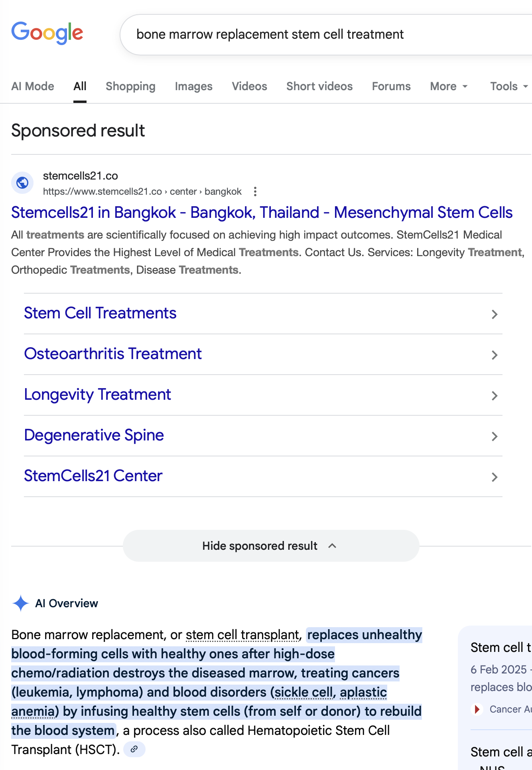Open the Degenerative Spine sitelink
The image size is (532, 770).
coord(94,435)
